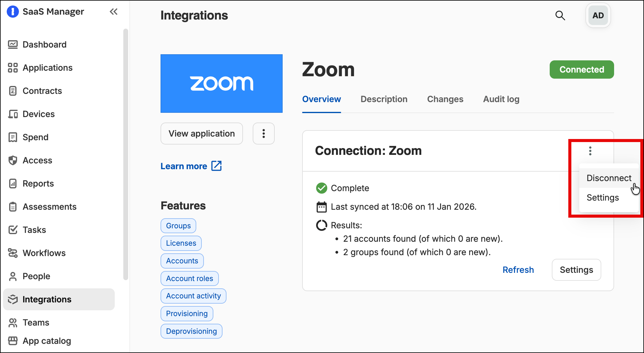Image resolution: width=644 pixels, height=353 pixels.
Task: Click the sidebar vertical scrollbar
Action: (x=125, y=154)
